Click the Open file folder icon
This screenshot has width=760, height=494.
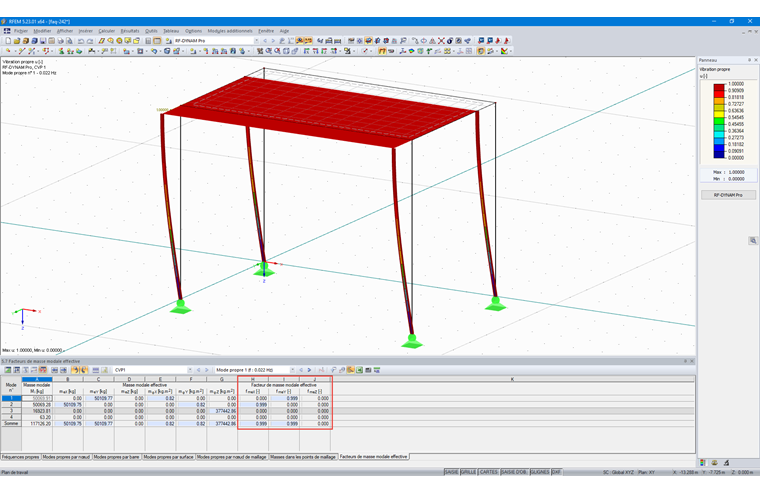click(16, 41)
